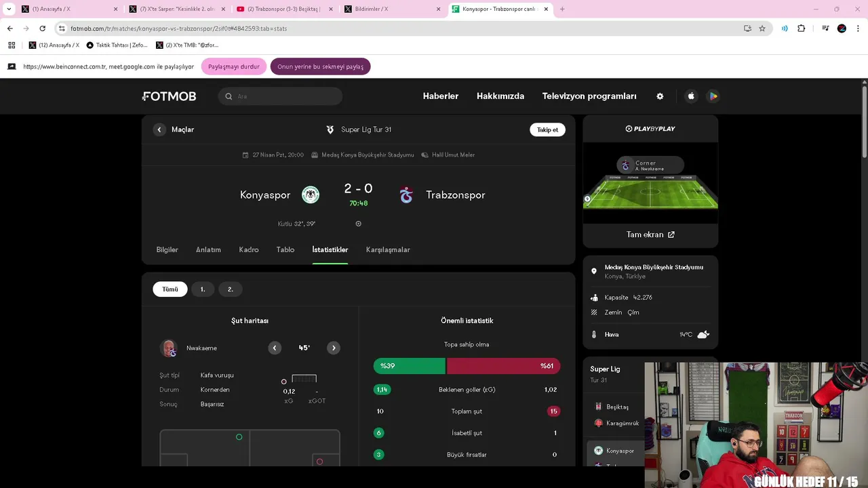Click the browser profile avatar icon
Screen dimensions: 868x488
point(842,28)
